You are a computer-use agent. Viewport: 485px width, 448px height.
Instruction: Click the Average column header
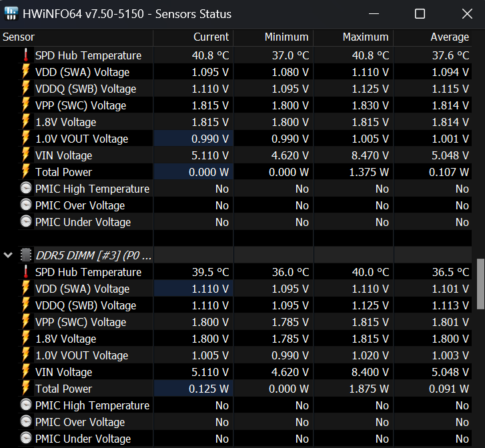[x=449, y=37]
